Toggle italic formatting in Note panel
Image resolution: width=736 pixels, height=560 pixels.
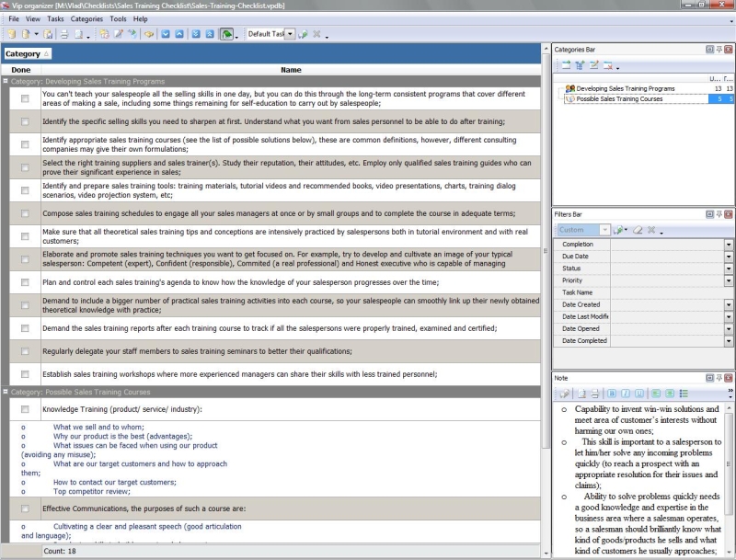(x=625, y=394)
